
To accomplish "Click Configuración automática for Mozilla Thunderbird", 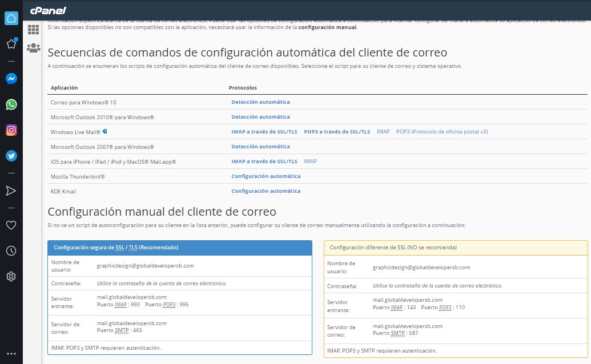I will coord(266,176).
